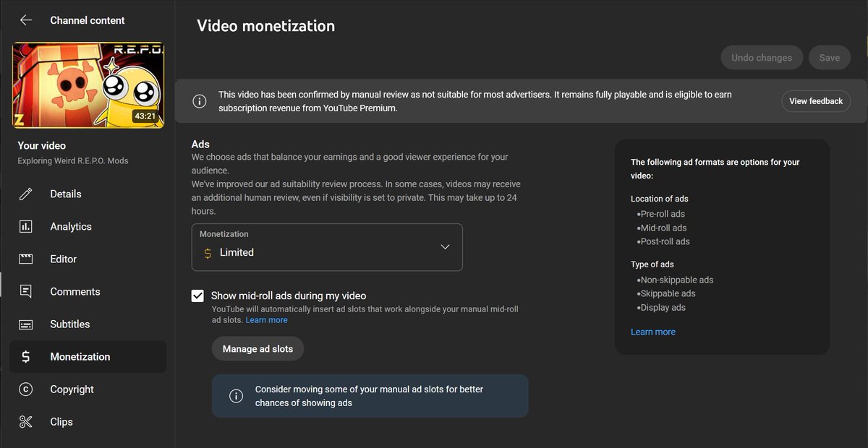Image resolution: width=868 pixels, height=448 pixels.
Task: Switch to the Monetization section
Action: click(x=80, y=356)
